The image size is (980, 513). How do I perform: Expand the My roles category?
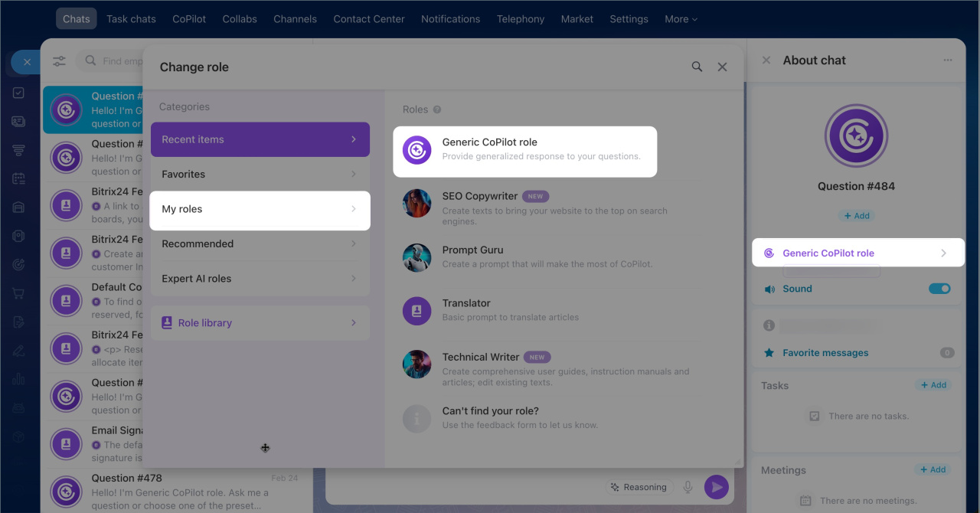click(260, 210)
